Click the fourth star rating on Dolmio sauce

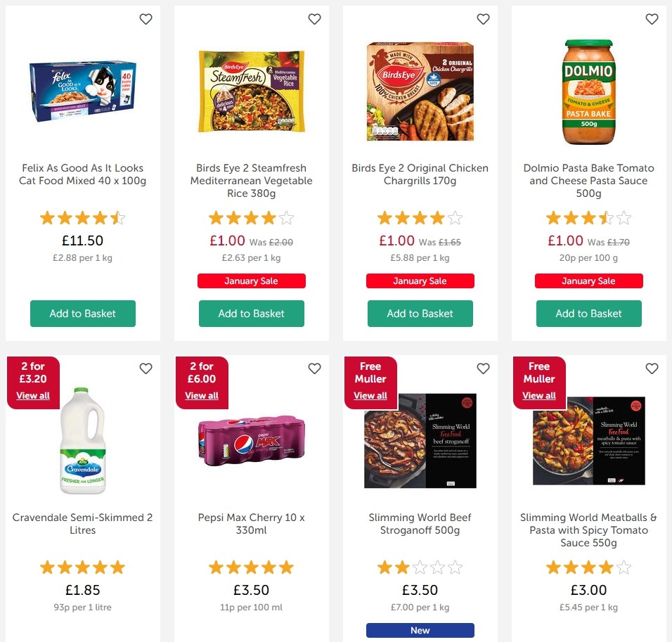coord(605,218)
